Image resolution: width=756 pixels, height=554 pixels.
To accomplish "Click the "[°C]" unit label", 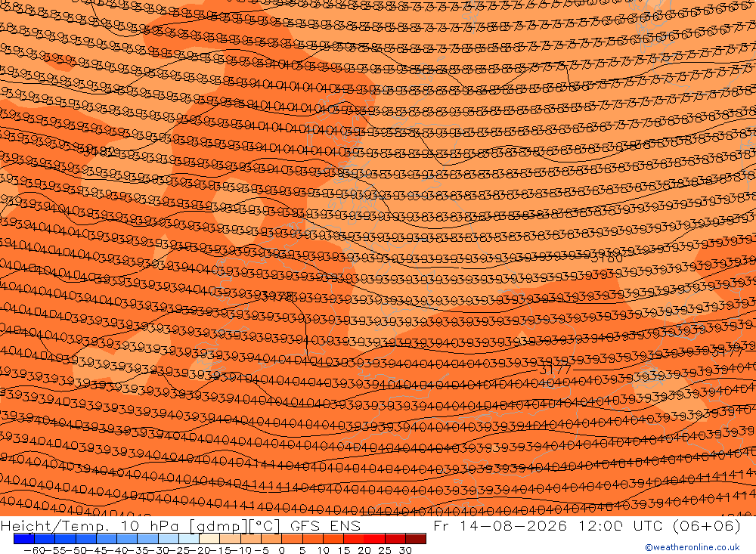I will tap(265, 525).
